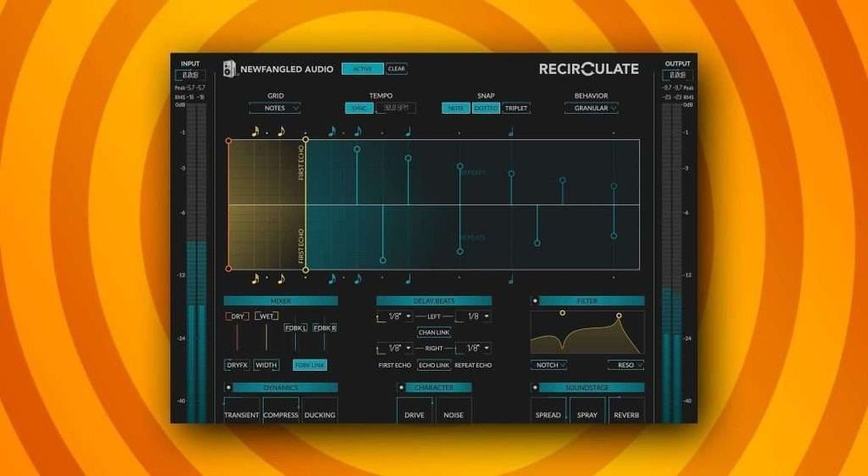Click the SOUNDSTAGE section header

coord(592,387)
